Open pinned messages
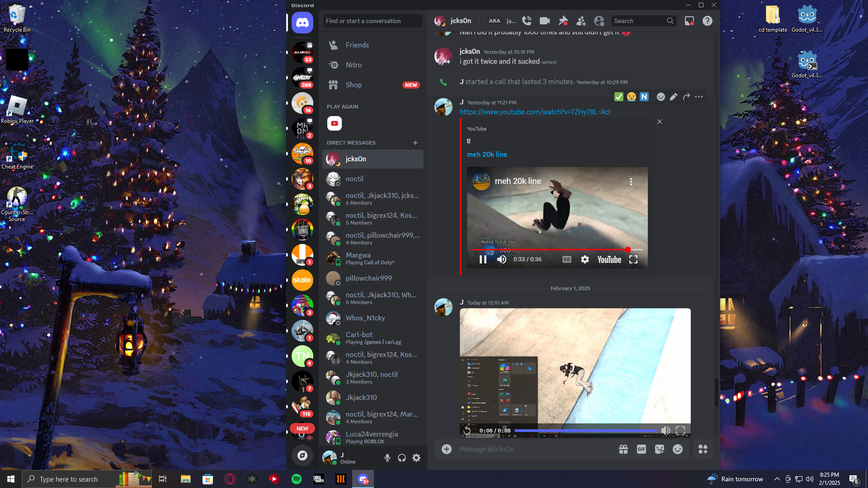Image resolution: width=868 pixels, height=488 pixels. click(x=563, y=21)
